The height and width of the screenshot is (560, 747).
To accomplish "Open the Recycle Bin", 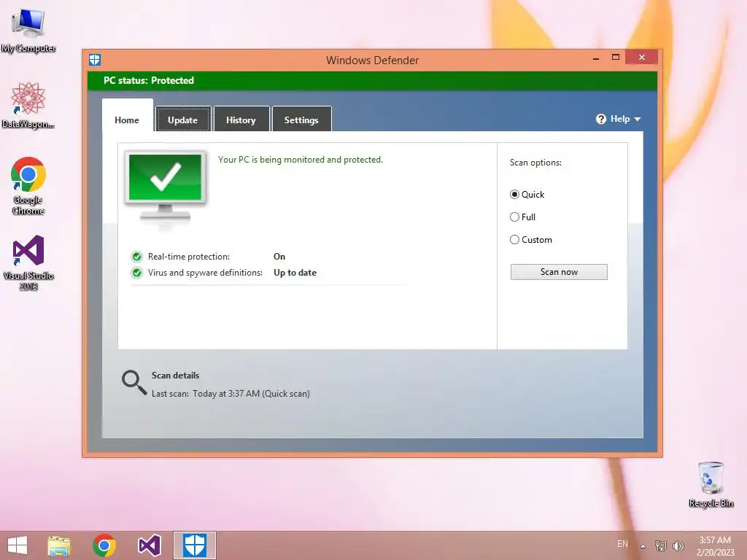I will 711,485.
